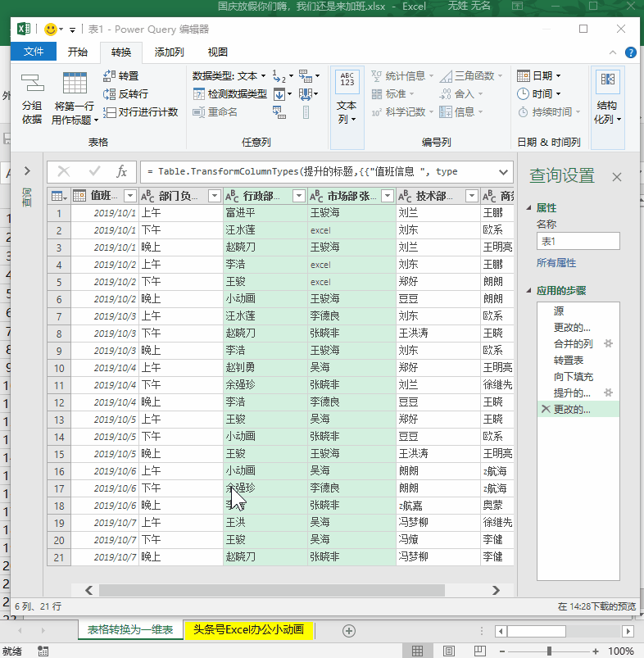Click the zoom out minus button
Screen dimensions: 644x658
[x=502, y=651]
